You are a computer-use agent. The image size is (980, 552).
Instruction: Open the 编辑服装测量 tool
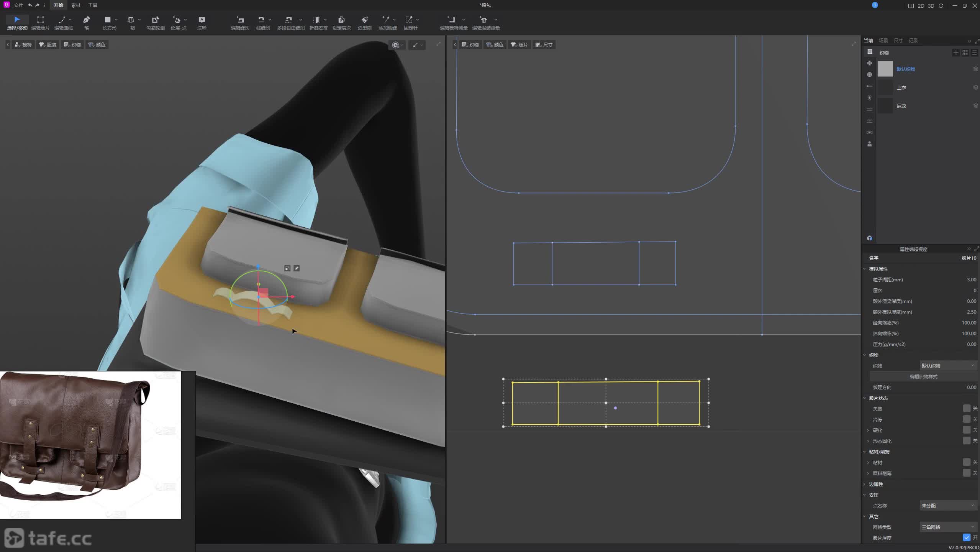pos(485,23)
